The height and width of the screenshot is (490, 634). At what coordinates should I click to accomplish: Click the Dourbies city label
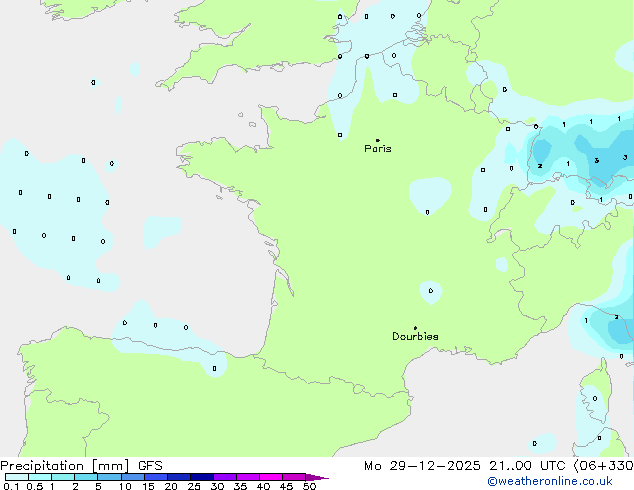(x=415, y=336)
